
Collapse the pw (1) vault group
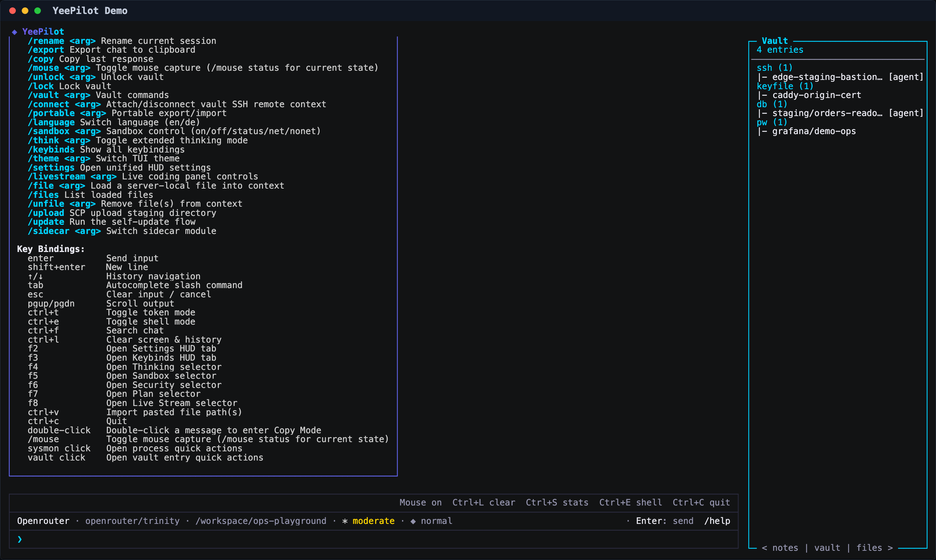(772, 122)
